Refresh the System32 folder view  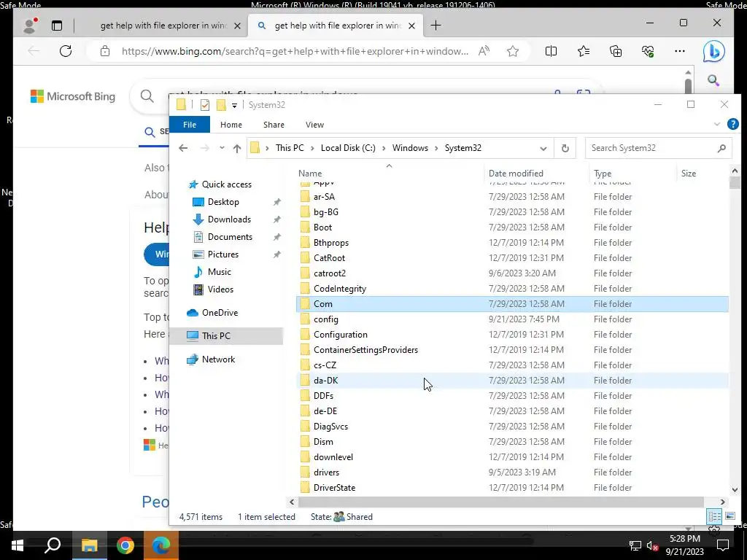tap(565, 148)
